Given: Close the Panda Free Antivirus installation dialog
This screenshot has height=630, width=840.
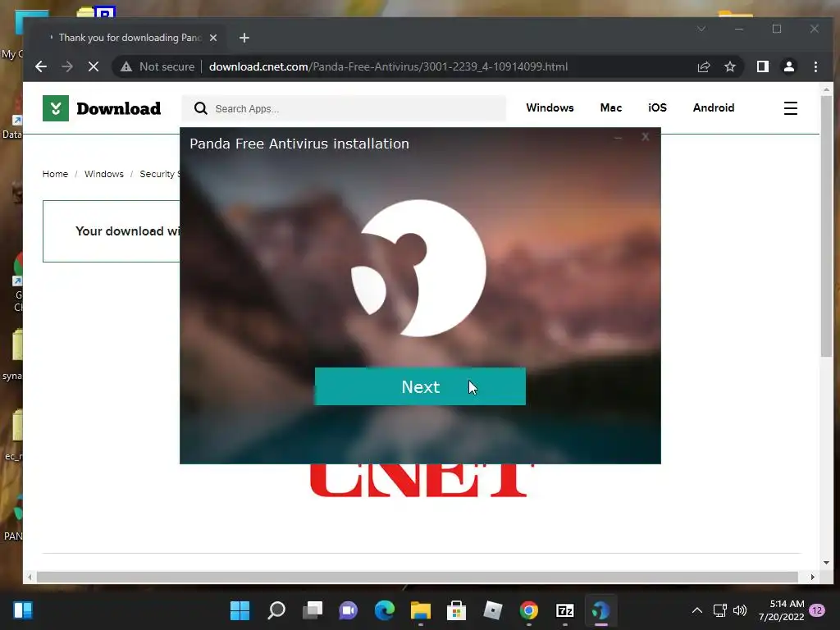Looking at the screenshot, I should (645, 137).
